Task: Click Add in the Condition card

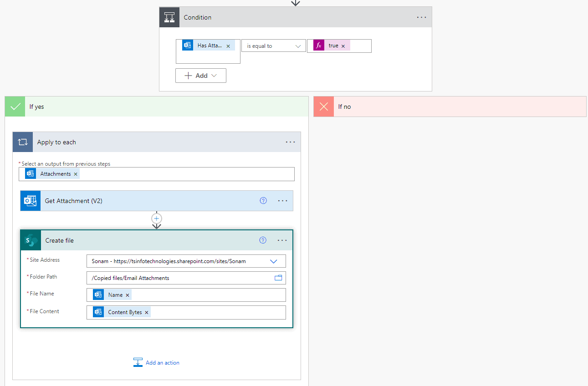Action: click(x=201, y=76)
